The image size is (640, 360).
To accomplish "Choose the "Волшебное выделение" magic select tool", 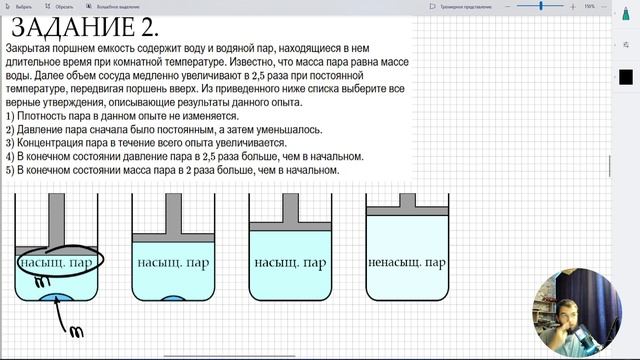I will (x=113, y=7).
